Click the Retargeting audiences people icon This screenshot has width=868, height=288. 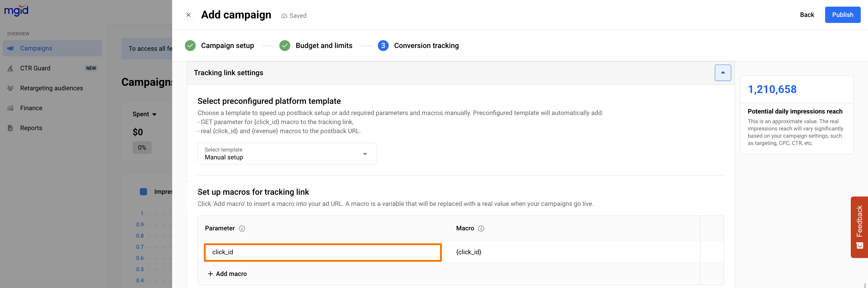(x=11, y=88)
